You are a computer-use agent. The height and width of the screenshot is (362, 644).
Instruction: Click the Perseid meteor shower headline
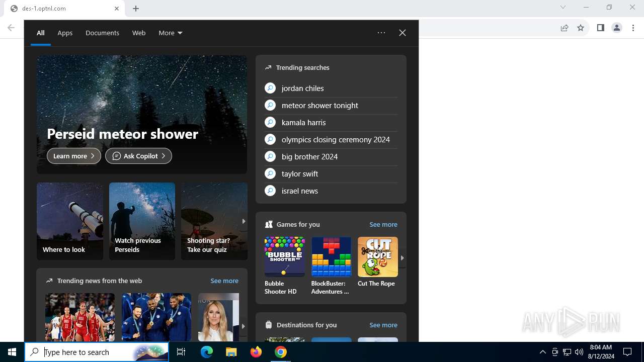coord(123,134)
